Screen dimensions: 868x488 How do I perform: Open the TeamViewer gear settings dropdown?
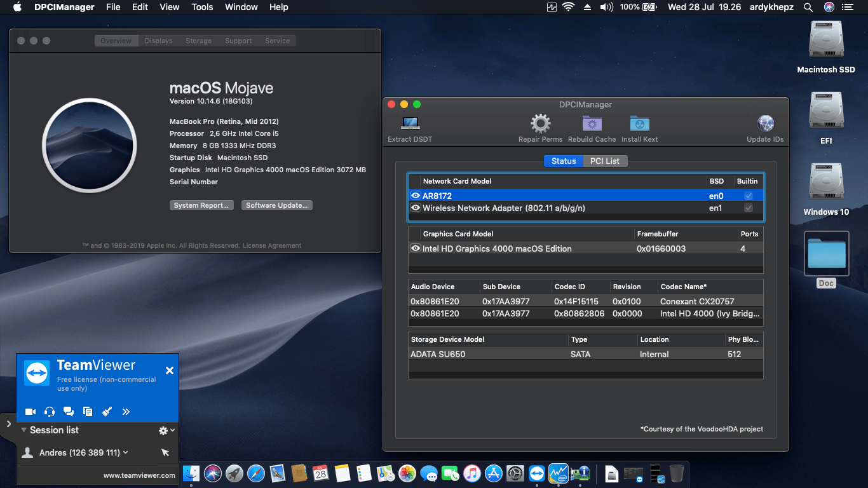166,430
